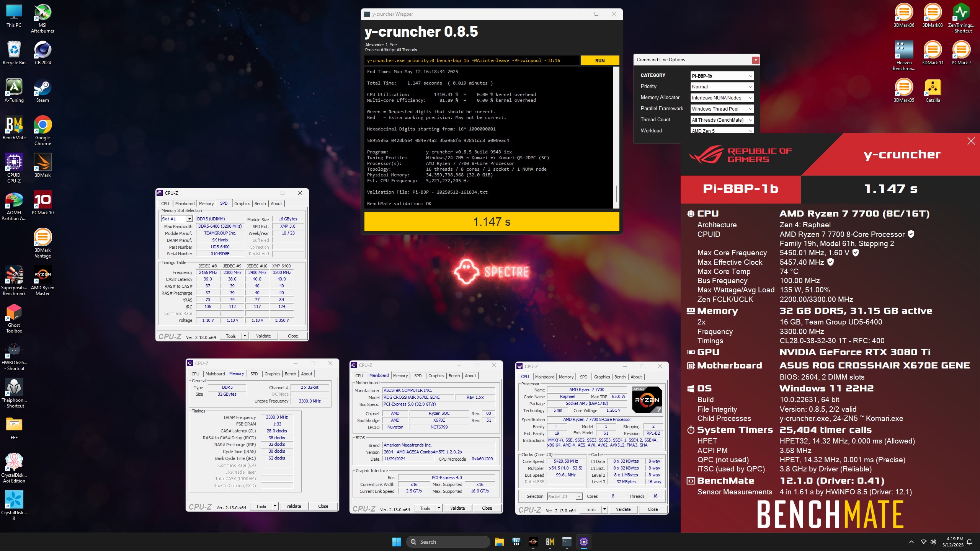This screenshot has width=980, height=551.
Task: Open 3DMark Vantage desktop shortcut
Action: tap(42, 243)
